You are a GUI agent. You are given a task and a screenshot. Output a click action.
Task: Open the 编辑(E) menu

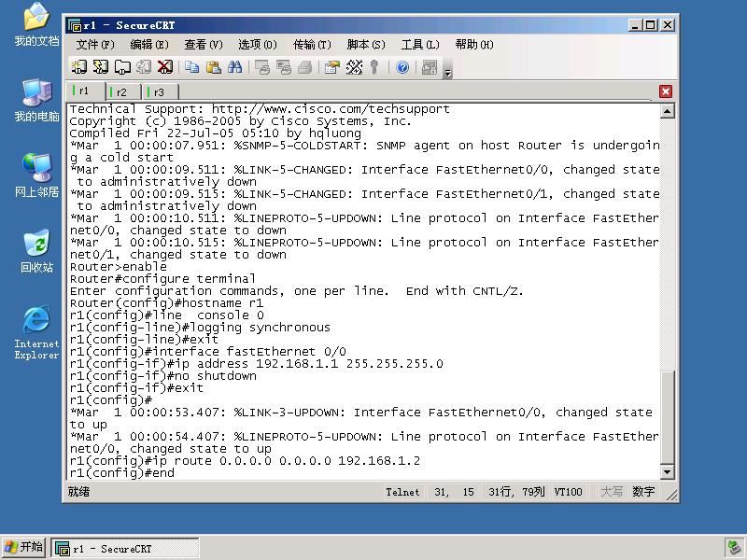[149, 45]
